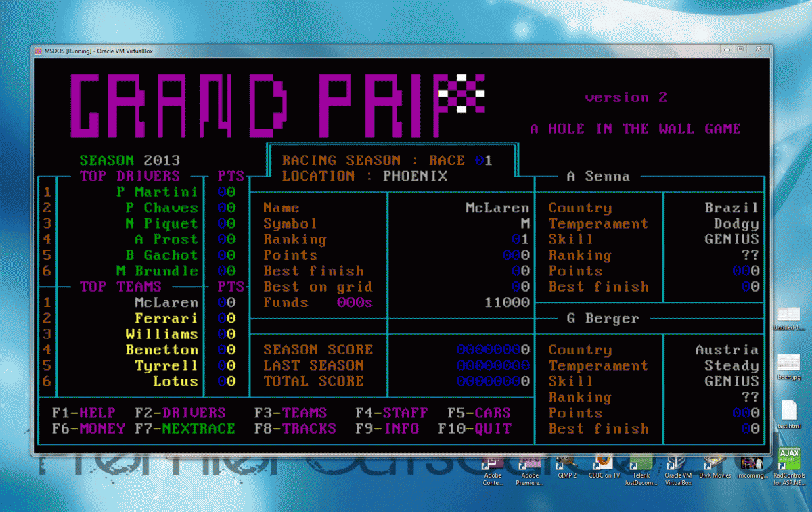The width and height of the screenshot is (812, 512).
Task: Click the checkered flag in the logo
Action: (x=461, y=93)
